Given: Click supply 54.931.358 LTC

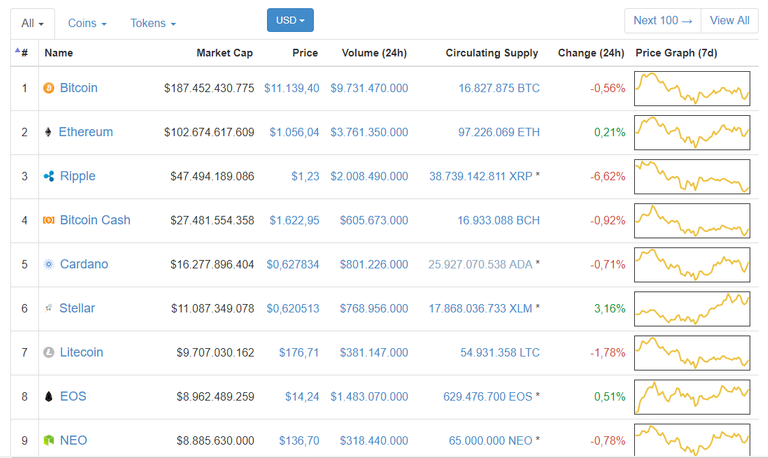Looking at the screenshot, I should (x=500, y=353).
